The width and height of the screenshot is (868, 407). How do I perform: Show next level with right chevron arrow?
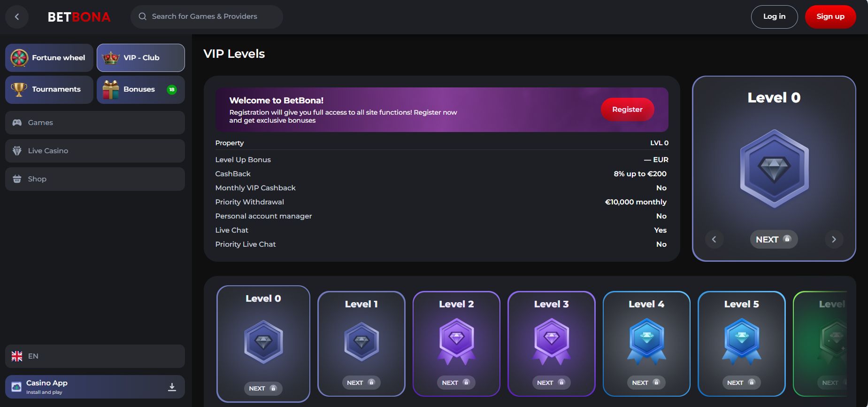coord(834,239)
